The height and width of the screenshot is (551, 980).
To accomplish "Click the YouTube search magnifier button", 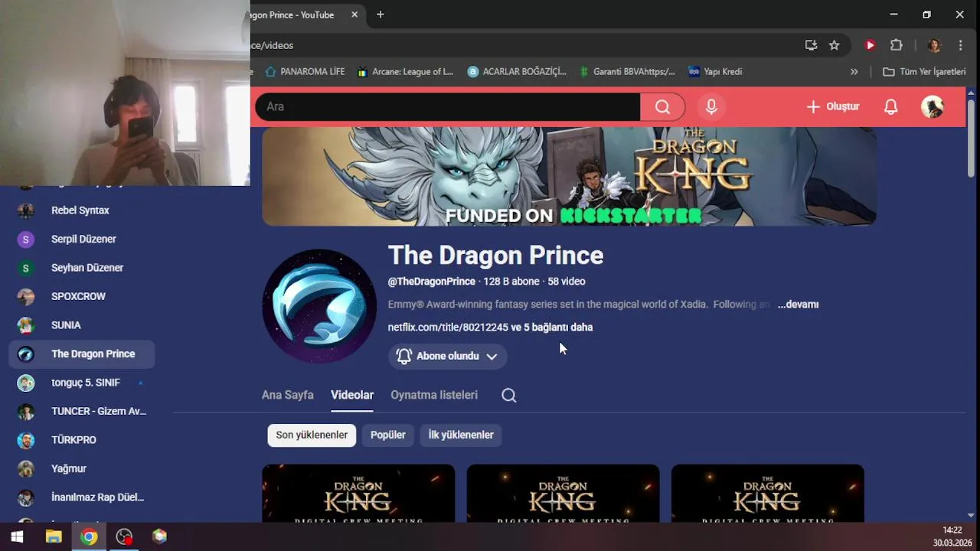I will pyautogui.click(x=662, y=107).
